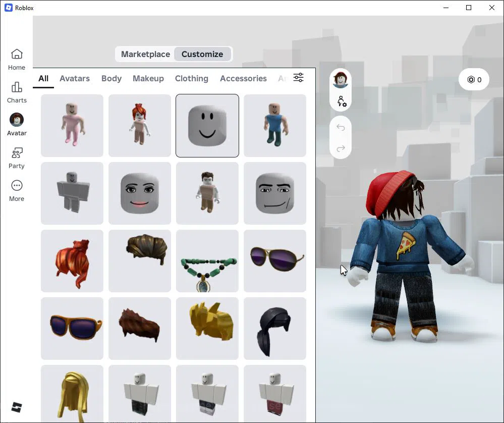Close the Roblox window
This screenshot has width=504, height=423.
(x=492, y=8)
